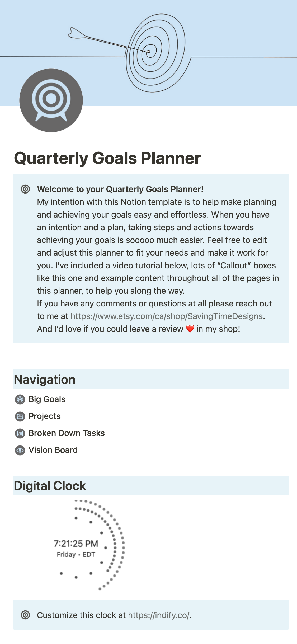Select the Navigation heading
297x644 pixels.
click(45, 379)
